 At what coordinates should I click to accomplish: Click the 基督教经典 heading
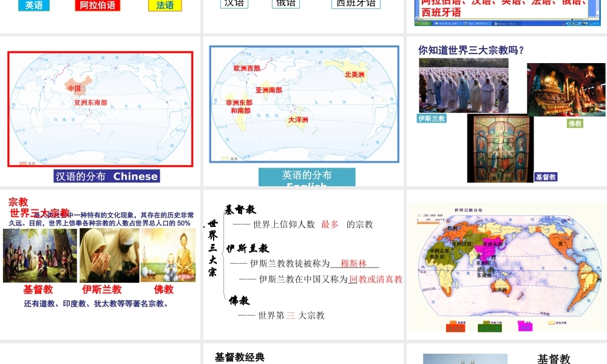click(x=240, y=357)
